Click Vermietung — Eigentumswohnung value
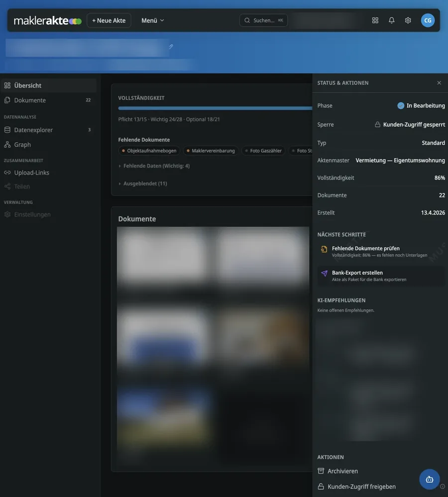The height and width of the screenshot is (497, 448). point(400,160)
